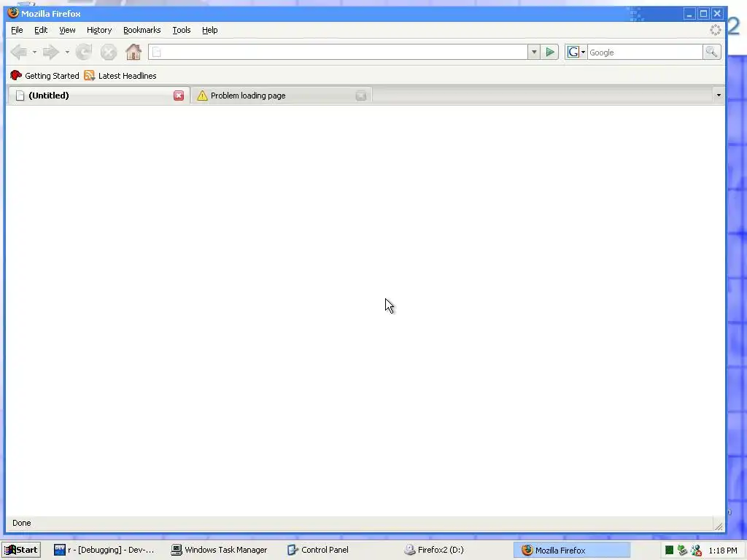Viewport: 747px width, 560px height.
Task: Click the activity throbber icon
Action: click(715, 30)
